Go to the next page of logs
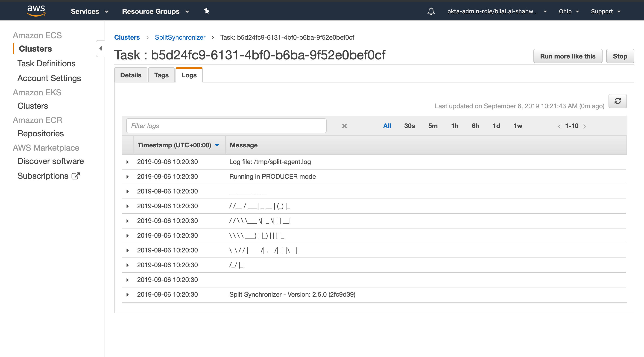644x357 pixels. (x=584, y=126)
